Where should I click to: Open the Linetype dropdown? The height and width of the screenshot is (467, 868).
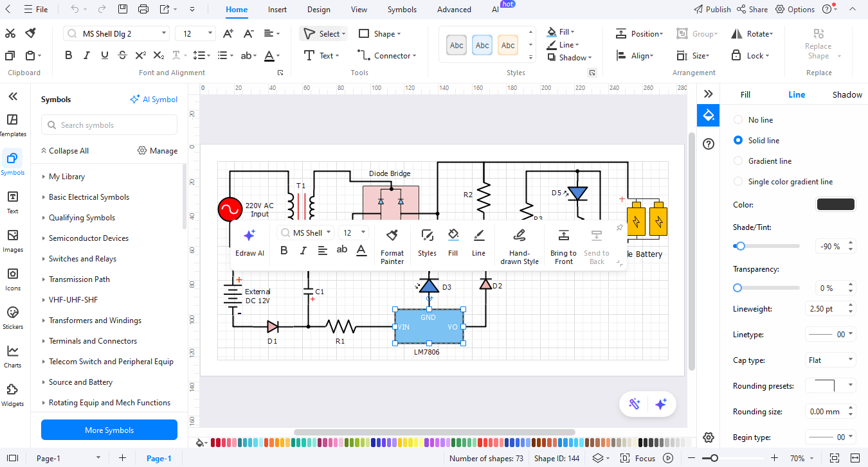point(831,335)
